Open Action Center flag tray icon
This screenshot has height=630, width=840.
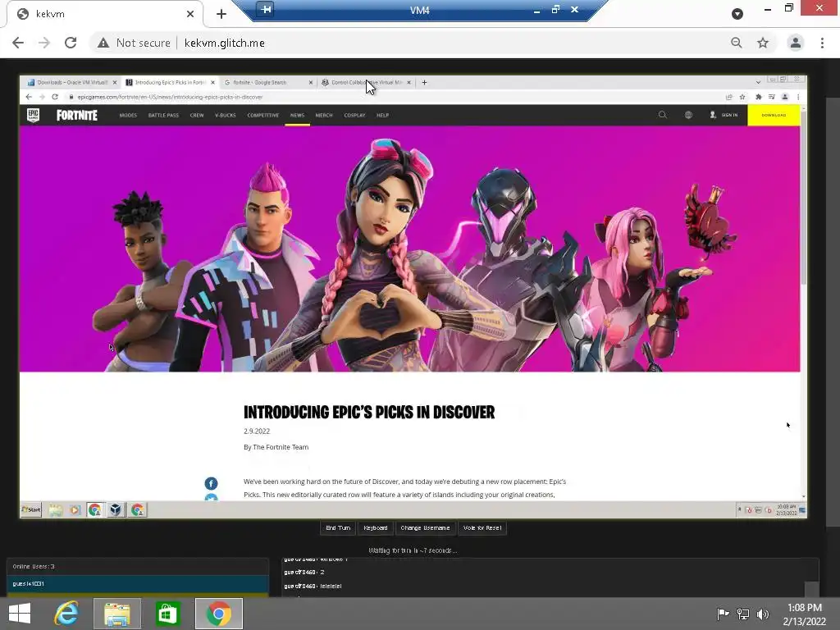click(723, 614)
